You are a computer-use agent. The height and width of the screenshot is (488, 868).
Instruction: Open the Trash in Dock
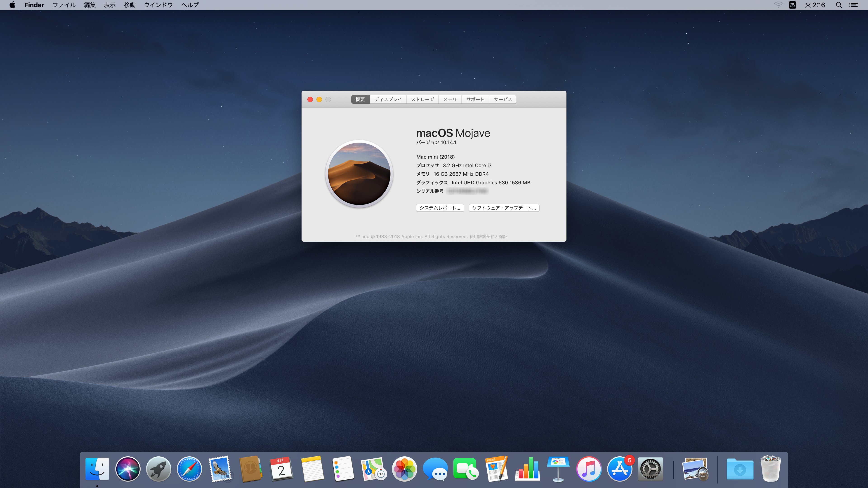(x=771, y=469)
